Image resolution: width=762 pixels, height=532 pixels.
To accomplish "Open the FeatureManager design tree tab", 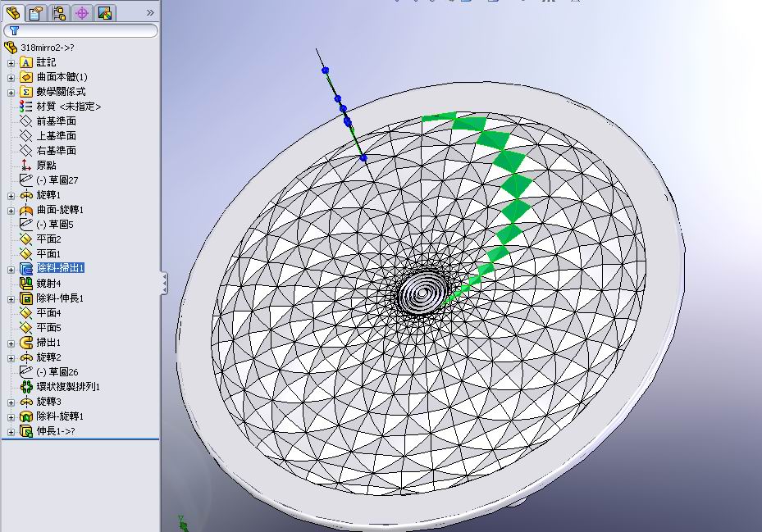I will (x=12, y=12).
